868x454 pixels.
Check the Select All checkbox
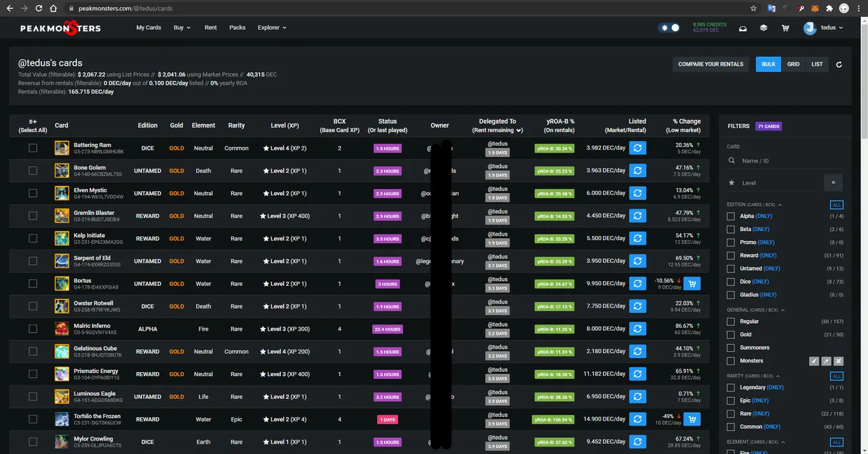click(x=33, y=125)
